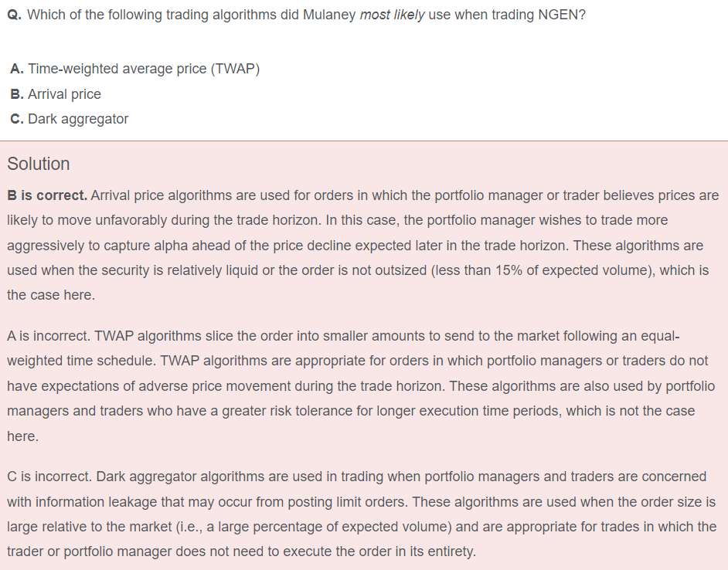
Task: Click the divider line above the Solution panel
Action: 364,141
